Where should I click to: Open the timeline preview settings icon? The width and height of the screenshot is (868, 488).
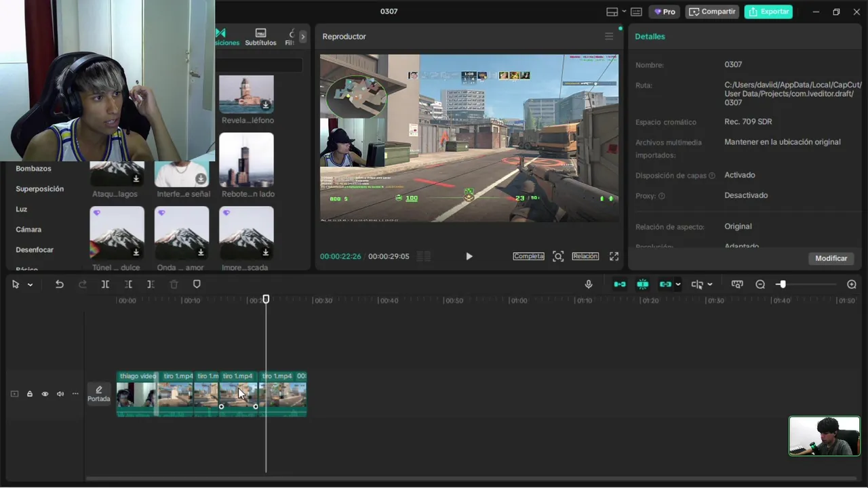tap(737, 285)
